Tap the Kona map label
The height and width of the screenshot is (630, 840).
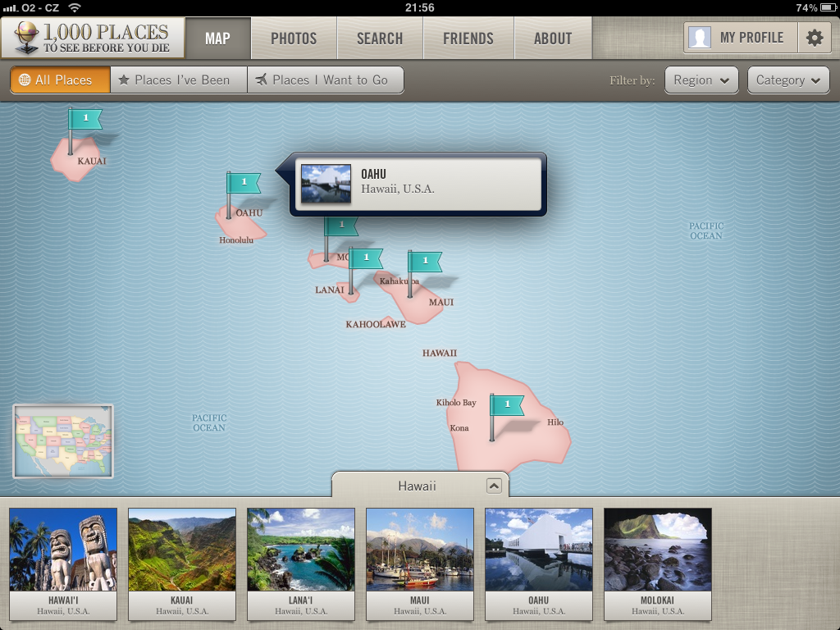click(459, 428)
